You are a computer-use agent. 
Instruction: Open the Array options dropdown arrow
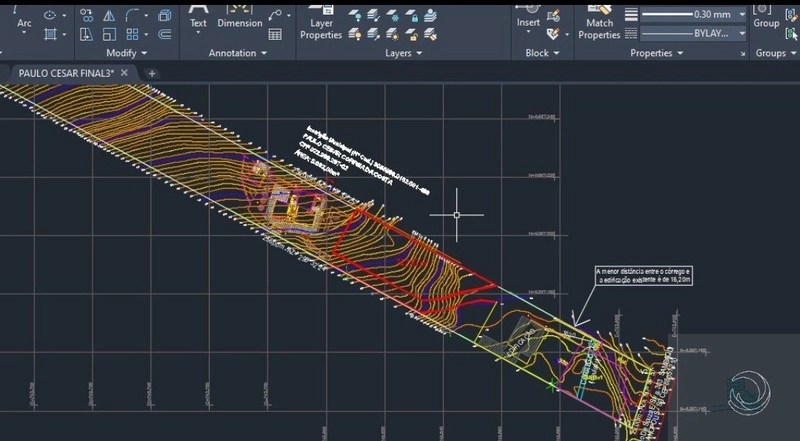(146, 34)
